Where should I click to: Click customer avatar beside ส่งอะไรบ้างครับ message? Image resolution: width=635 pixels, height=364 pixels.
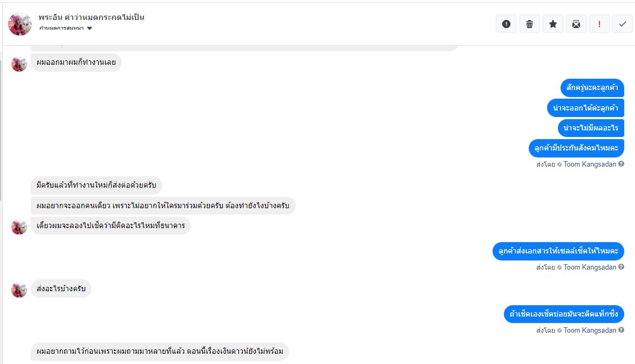tap(19, 290)
